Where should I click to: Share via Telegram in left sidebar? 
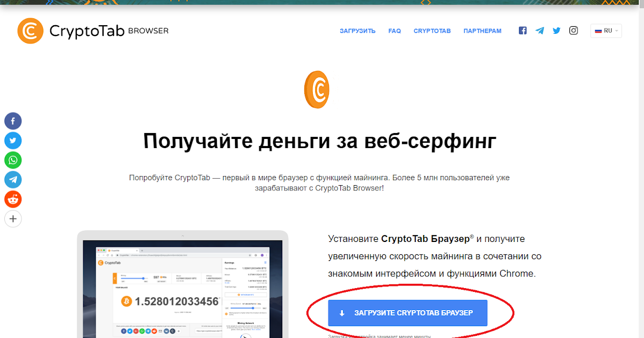(x=13, y=180)
